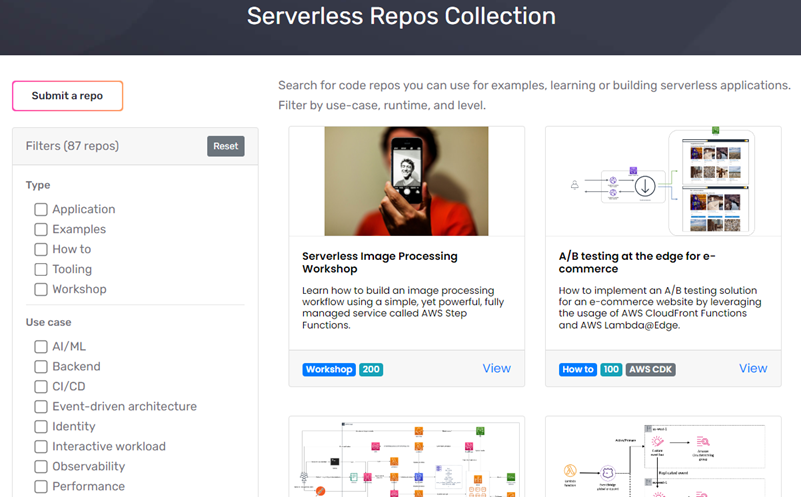Image resolution: width=801 pixels, height=497 pixels.
Task: Click the Filters (87 repos) heading
Action: point(72,146)
